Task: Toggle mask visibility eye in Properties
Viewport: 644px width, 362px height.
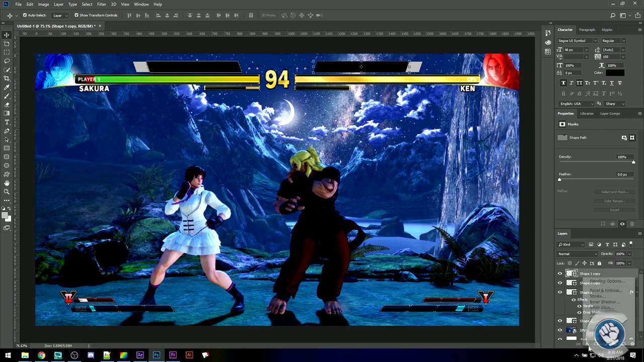Action: pyautogui.click(x=622, y=224)
